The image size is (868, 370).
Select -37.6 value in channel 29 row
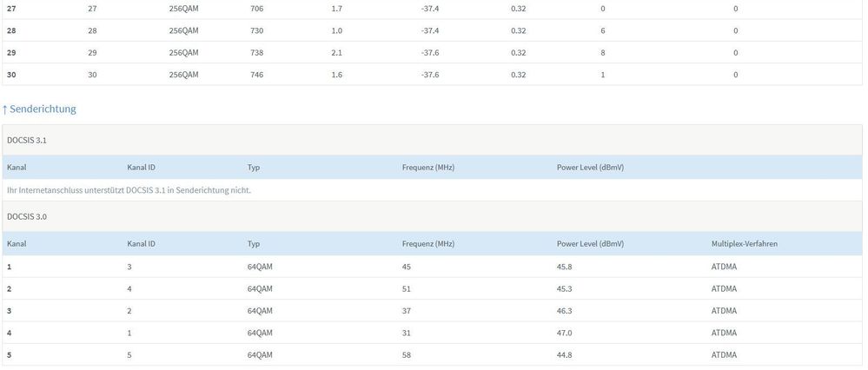tap(430, 52)
